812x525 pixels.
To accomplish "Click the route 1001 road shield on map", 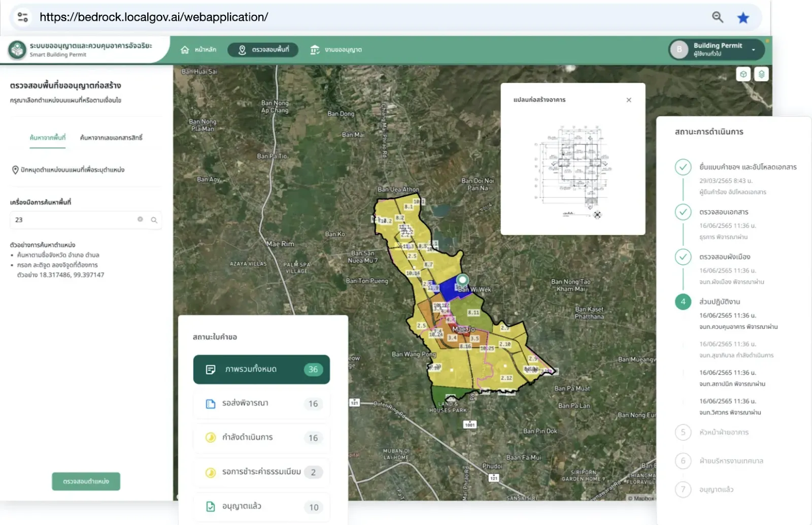I will click(x=470, y=424).
